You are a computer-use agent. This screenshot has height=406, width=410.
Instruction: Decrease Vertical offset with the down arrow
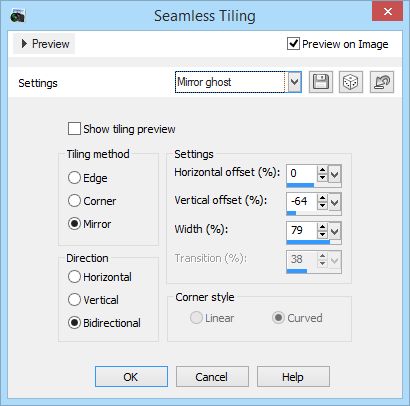point(322,205)
